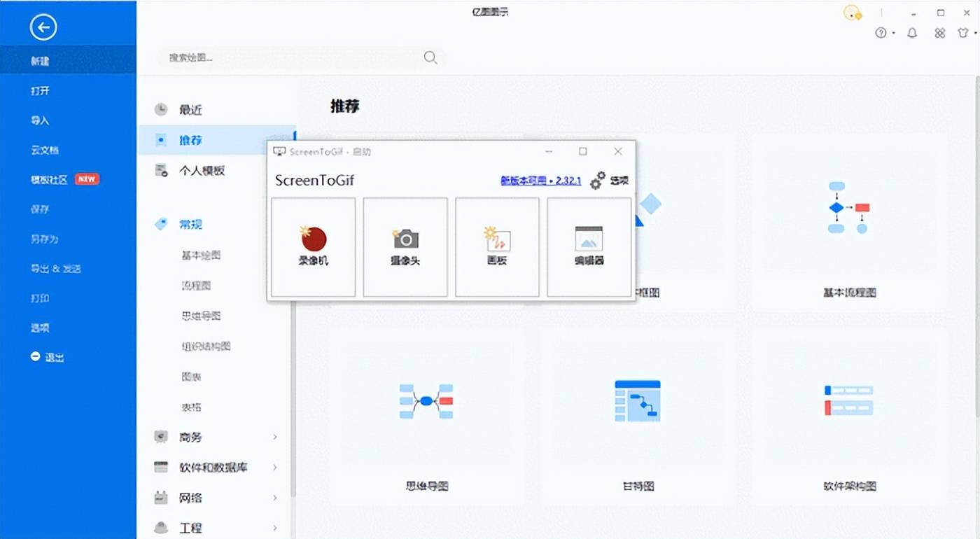Screen dimensions: 980x539
Task: Click the back arrow circle icon
Action: click(x=43, y=27)
